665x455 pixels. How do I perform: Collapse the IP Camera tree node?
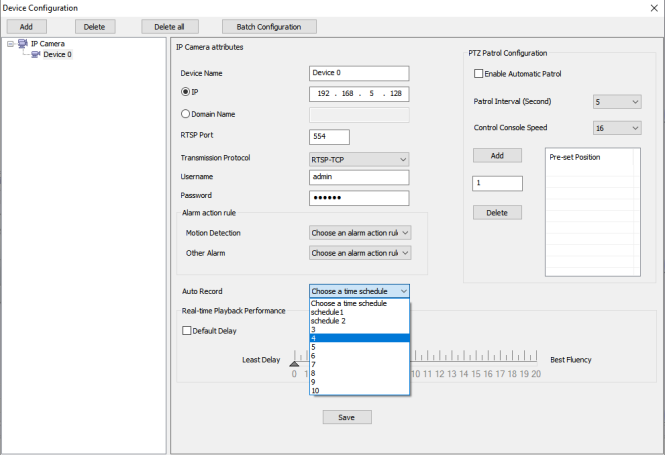(9, 44)
